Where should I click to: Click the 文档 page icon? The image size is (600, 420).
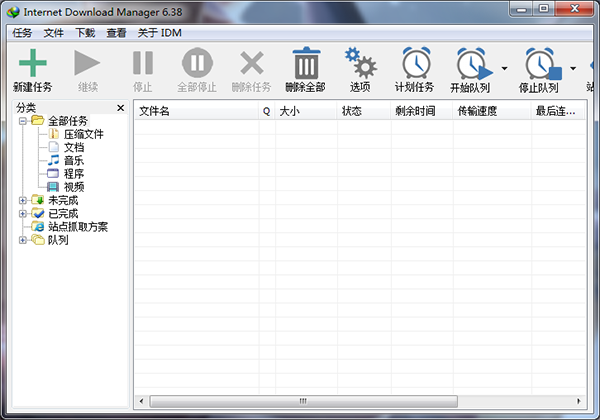tap(54, 147)
